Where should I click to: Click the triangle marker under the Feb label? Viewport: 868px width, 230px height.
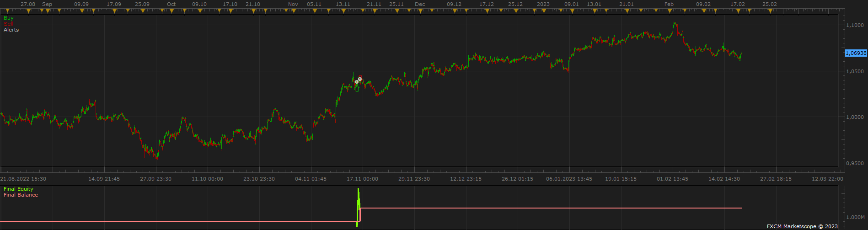pyautogui.click(x=670, y=11)
